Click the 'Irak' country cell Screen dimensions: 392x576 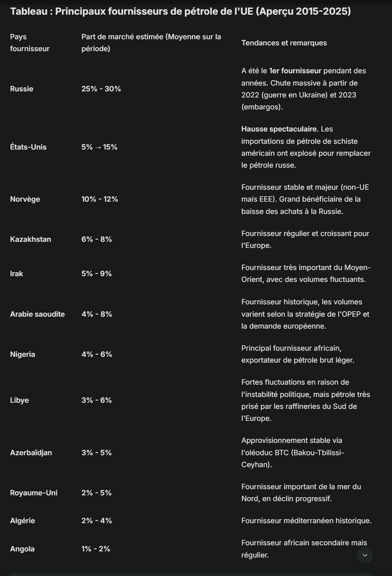point(16,274)
